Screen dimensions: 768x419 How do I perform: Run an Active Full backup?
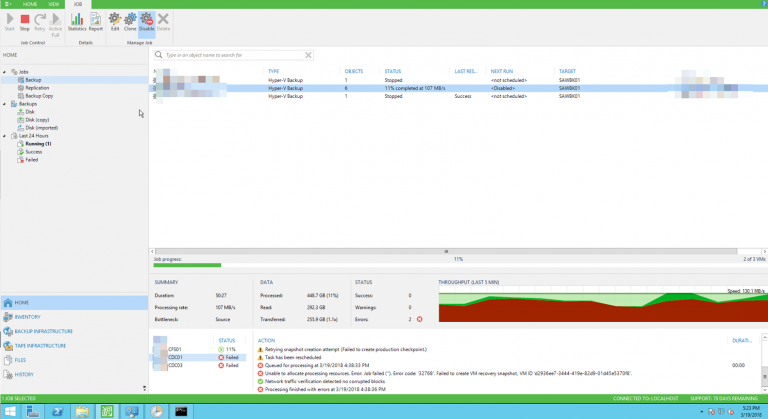(55, 25)
